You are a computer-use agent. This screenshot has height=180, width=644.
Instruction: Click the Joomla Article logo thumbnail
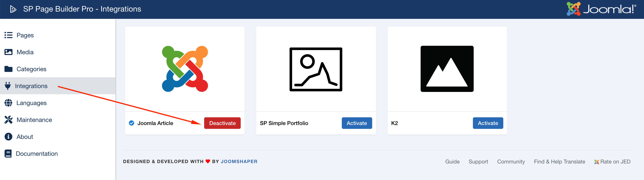coord(185,69)
